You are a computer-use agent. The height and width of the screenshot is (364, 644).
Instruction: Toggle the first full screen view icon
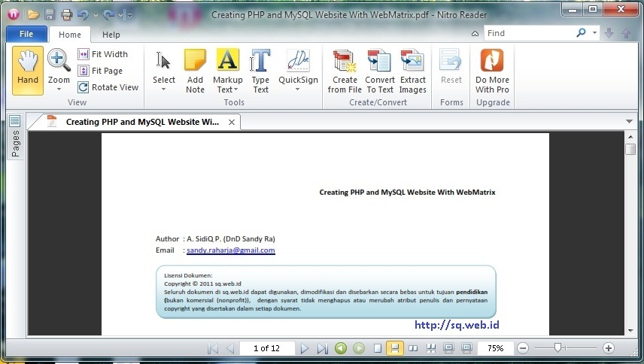[448, 348]
